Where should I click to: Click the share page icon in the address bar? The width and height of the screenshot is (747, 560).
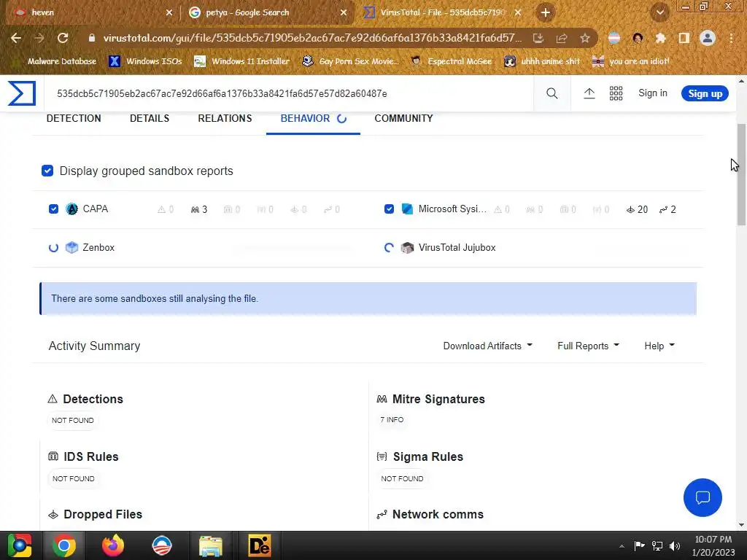pos(562,38)
